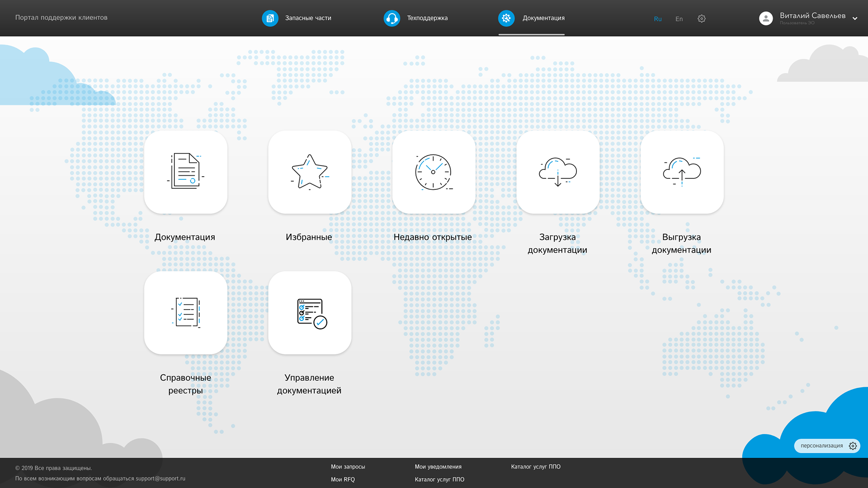Open Мои запросы footer link

click(348, 467)
